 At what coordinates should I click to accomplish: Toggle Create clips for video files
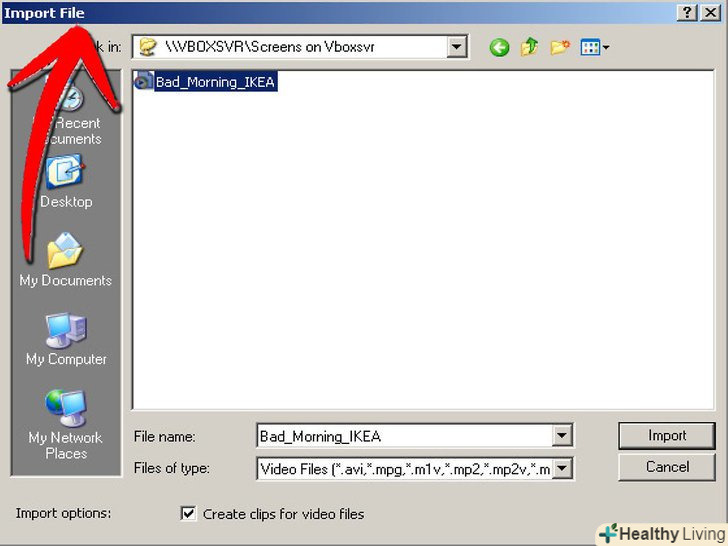click(x=188, y=514)
